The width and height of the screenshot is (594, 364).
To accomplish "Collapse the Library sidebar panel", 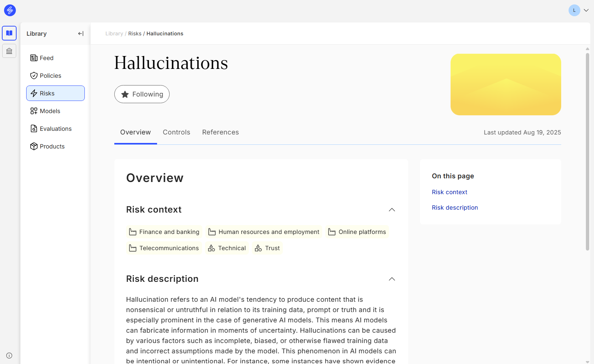I will tap(81, 34).
